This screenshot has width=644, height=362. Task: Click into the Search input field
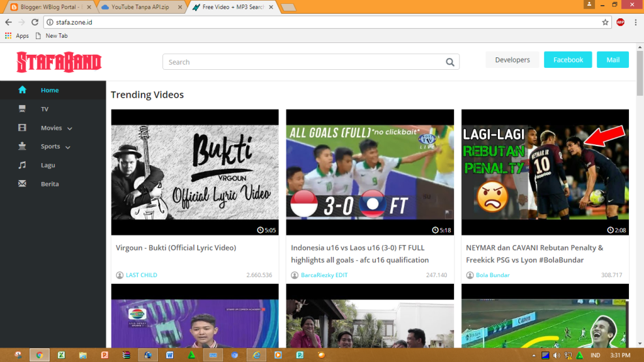tap(303, 63)
